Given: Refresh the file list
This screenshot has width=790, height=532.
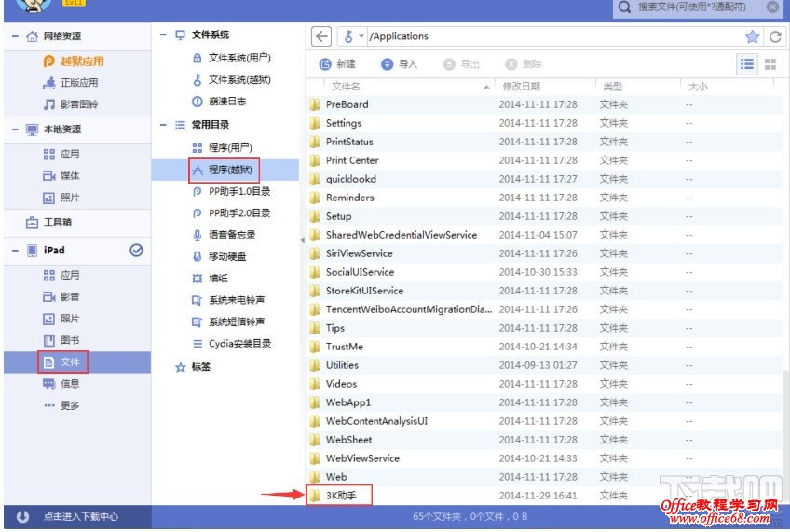Looking at the screenshot, I should (775, 36).
